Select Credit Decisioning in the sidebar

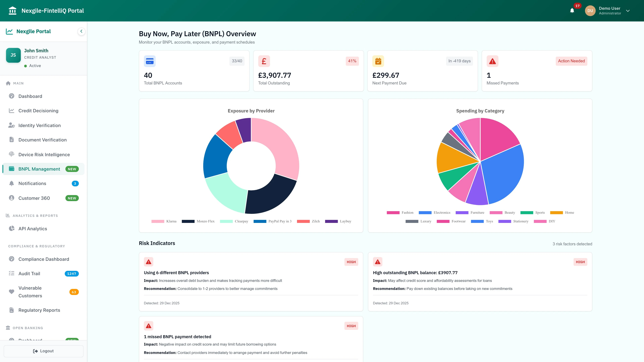[38, 110]
